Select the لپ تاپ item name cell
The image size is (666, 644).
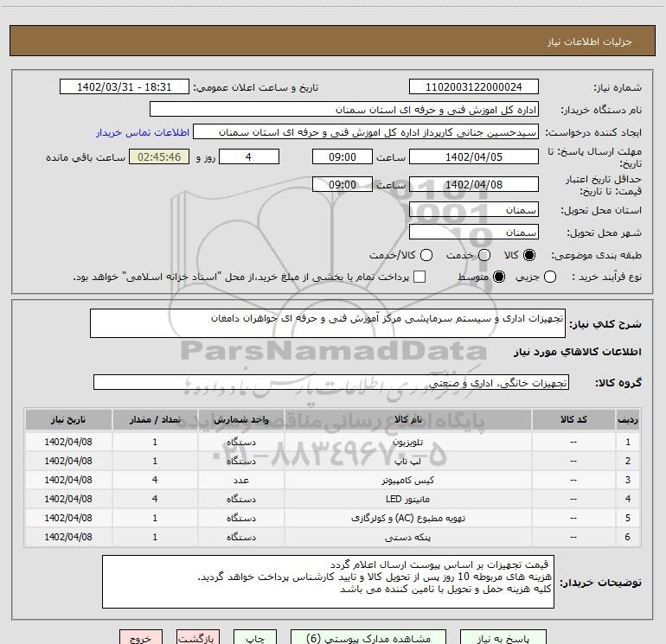tap(407, 461)
